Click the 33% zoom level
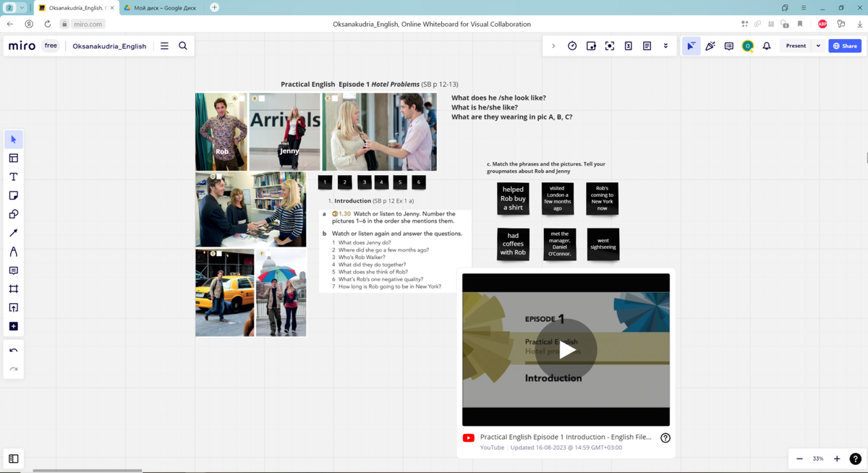The width and height of the screenshot is (868, 473). click(x=818, y=459)
